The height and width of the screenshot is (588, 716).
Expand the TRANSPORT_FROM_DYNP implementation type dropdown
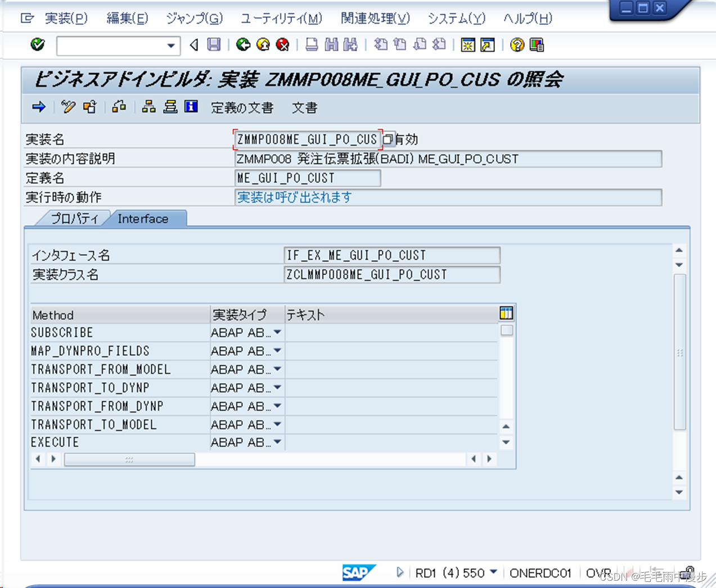pyautogui.click(x=277, y=406)
